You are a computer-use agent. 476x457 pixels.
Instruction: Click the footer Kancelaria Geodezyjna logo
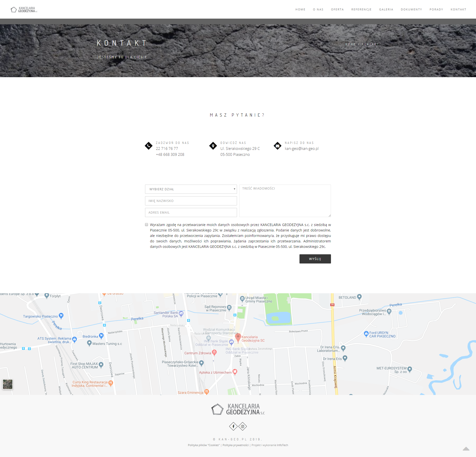238,409
